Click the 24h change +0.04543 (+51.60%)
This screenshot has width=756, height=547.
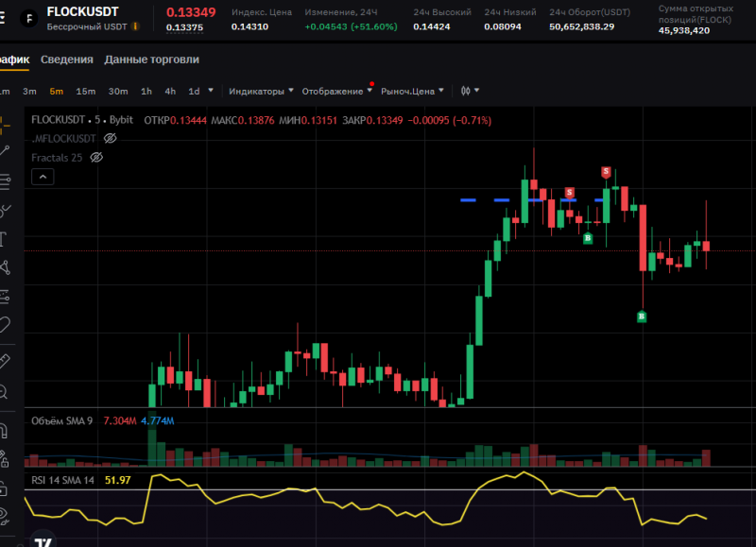tap(351, 26)
